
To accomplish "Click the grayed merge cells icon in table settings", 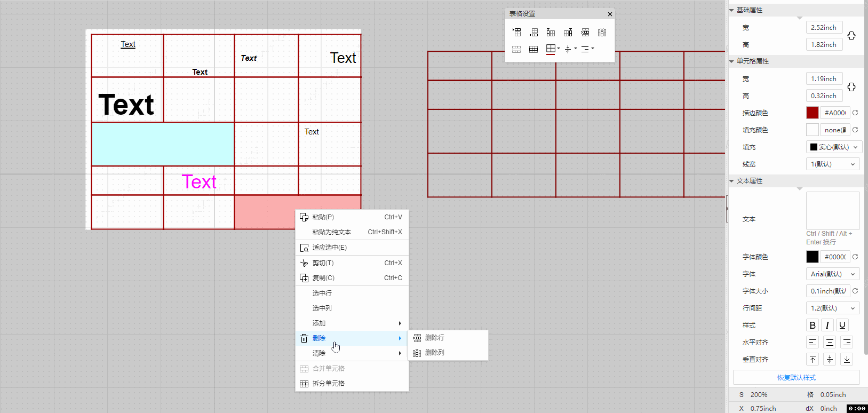I will click(516, 49).
